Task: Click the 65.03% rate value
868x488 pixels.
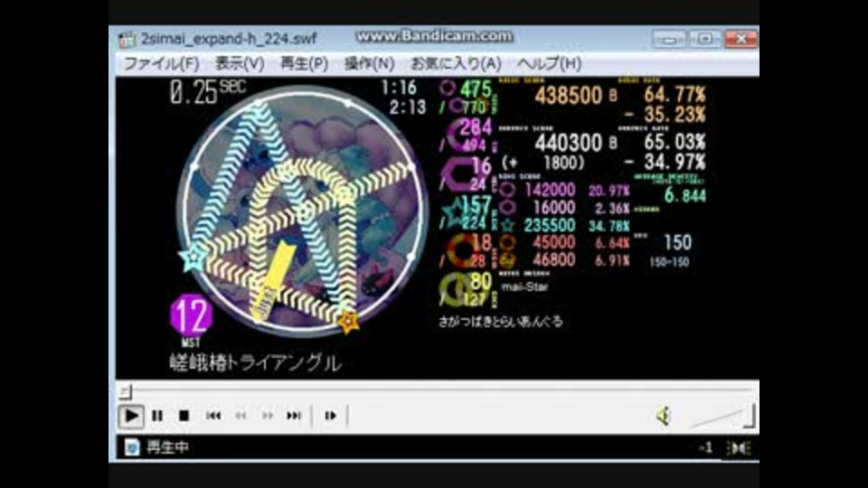Action: pos(675,142)
